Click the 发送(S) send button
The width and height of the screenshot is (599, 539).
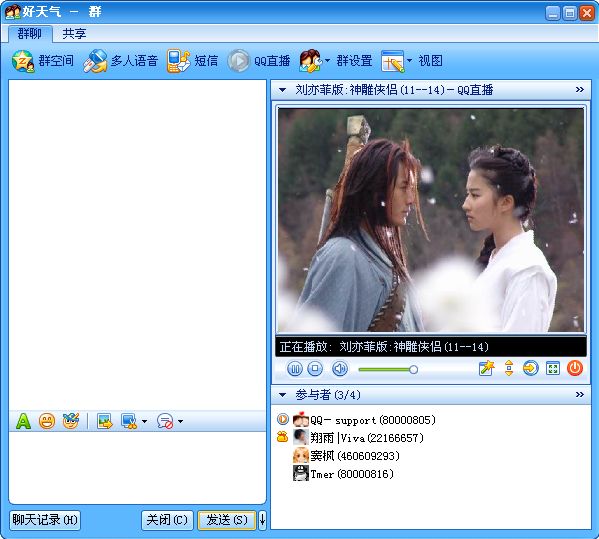pyautogui.click(x=227, y=520)
